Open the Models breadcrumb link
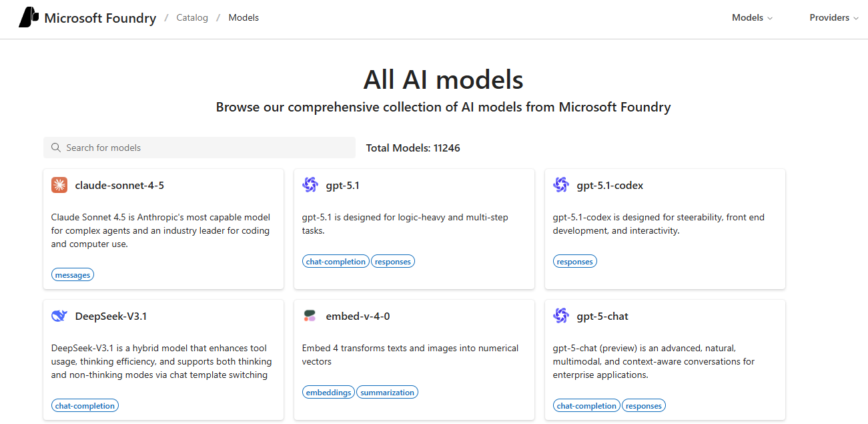 pos(244,18)
